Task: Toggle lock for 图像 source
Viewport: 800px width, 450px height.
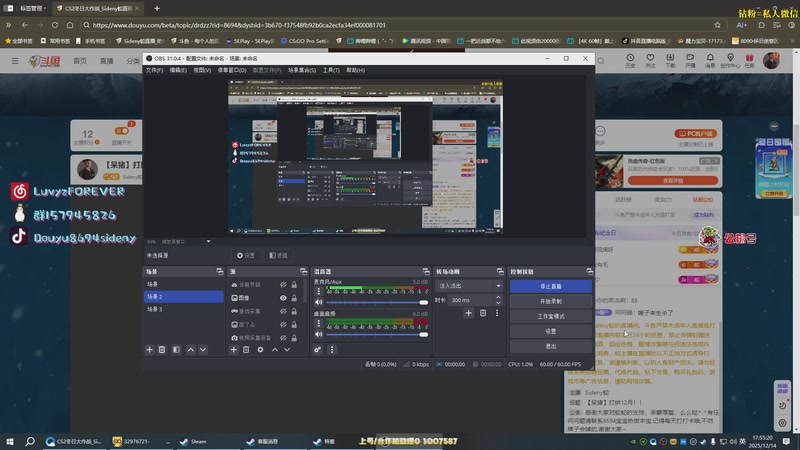Action: pos(293,298)
